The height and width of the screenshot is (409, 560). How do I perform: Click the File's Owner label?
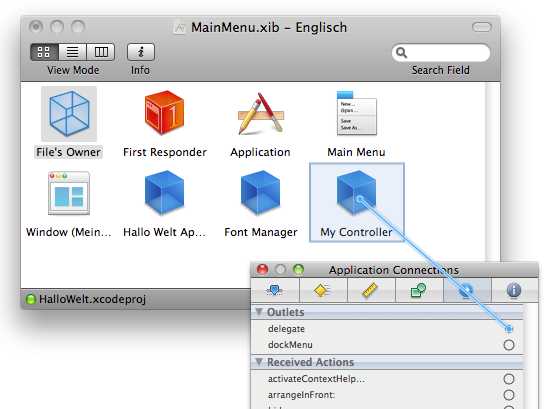pos(68,152)
